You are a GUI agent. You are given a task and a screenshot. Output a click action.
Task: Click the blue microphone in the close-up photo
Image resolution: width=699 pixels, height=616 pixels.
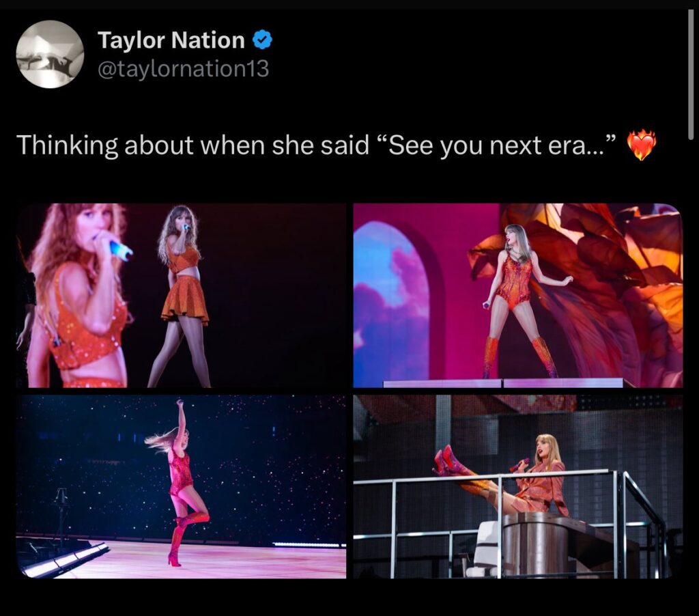[x=120, y=251]
